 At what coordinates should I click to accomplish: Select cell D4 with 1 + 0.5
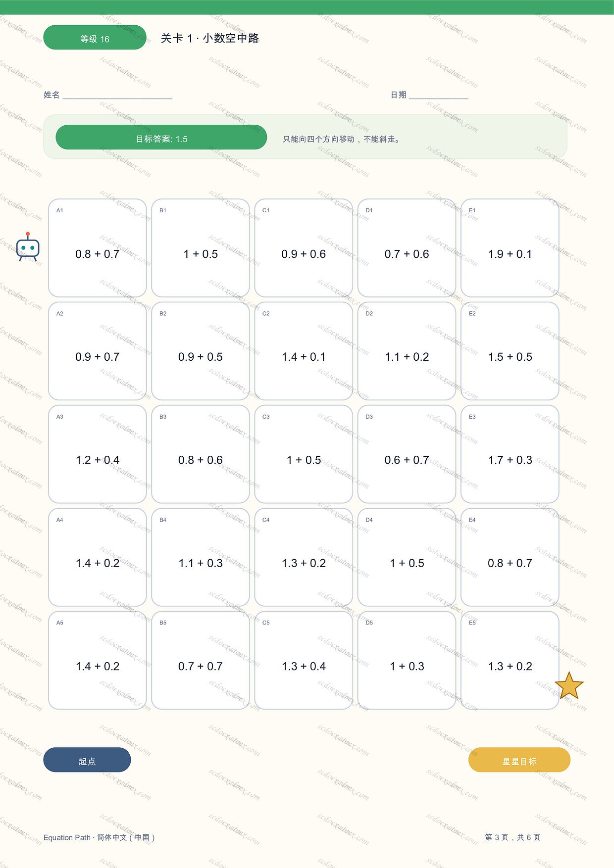tap(407, 557)
